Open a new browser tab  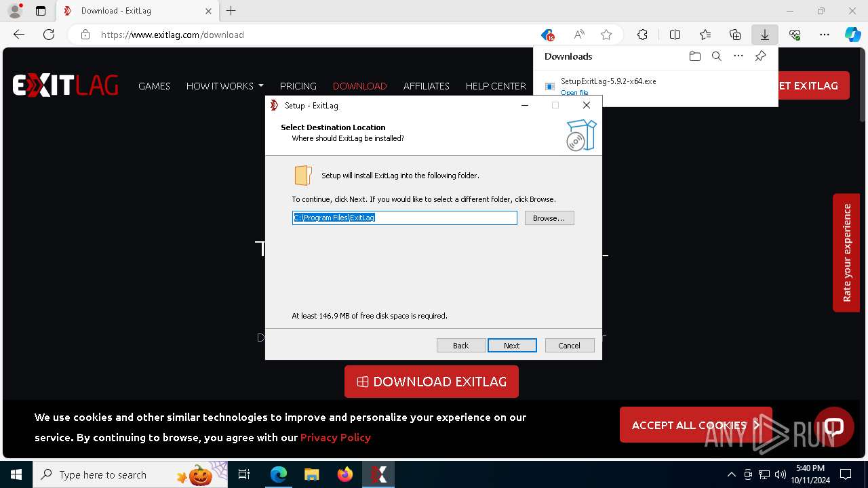click(x=231, y=11)
